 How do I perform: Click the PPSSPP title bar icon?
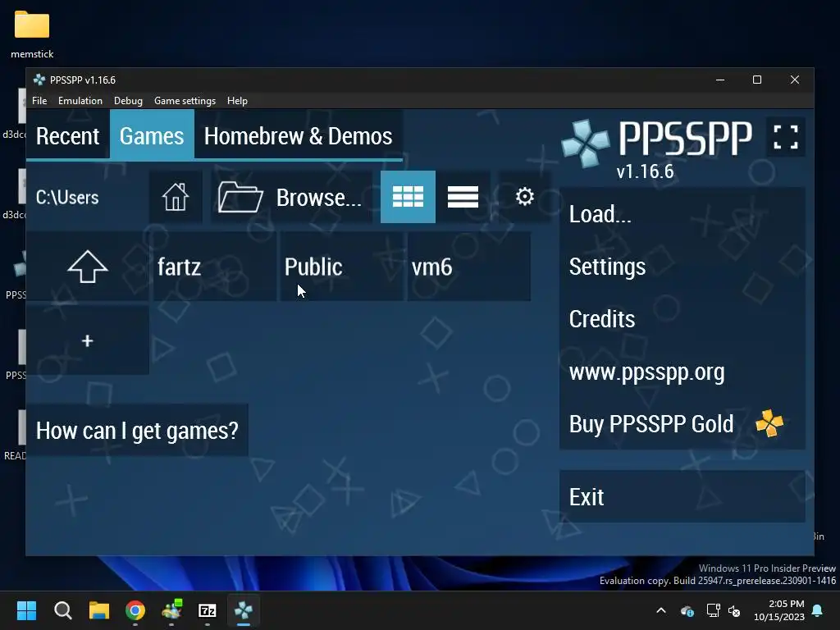pos(39,80)
